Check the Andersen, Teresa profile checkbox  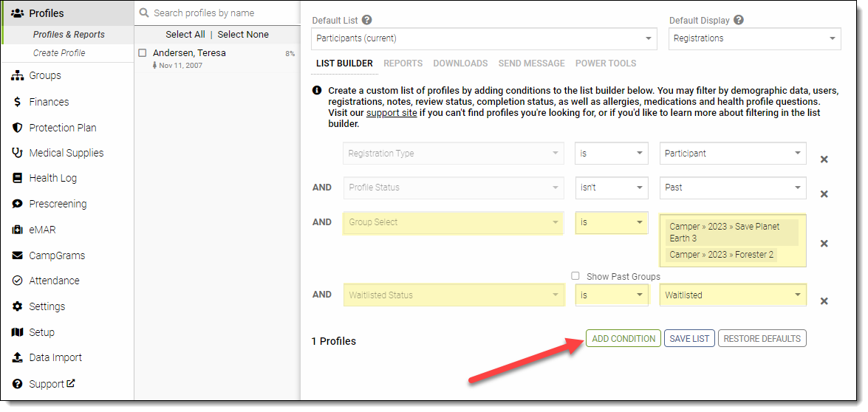pyautogui.click(x=143, y=53)
